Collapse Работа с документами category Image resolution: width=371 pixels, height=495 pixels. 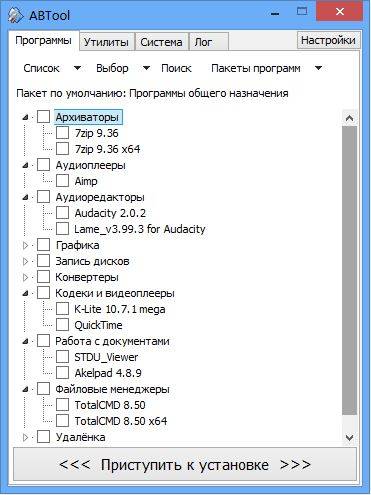point(25,341)
